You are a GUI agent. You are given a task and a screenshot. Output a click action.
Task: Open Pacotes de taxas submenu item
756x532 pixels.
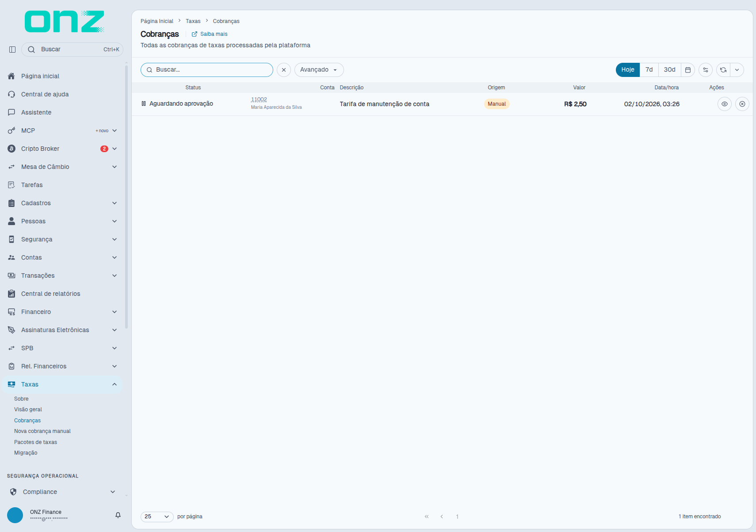click(x=35, y=442)
